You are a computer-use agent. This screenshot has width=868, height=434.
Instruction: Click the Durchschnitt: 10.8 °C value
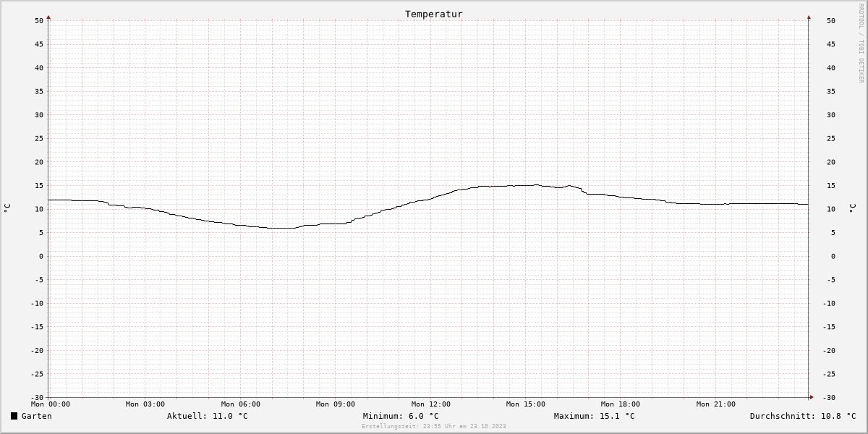[x=803, y=416]
